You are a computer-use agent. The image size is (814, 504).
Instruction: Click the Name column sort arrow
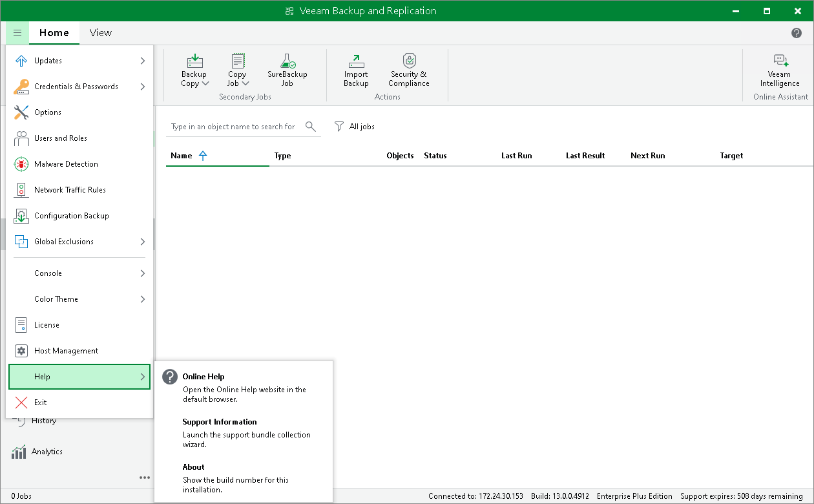(203, 156)
